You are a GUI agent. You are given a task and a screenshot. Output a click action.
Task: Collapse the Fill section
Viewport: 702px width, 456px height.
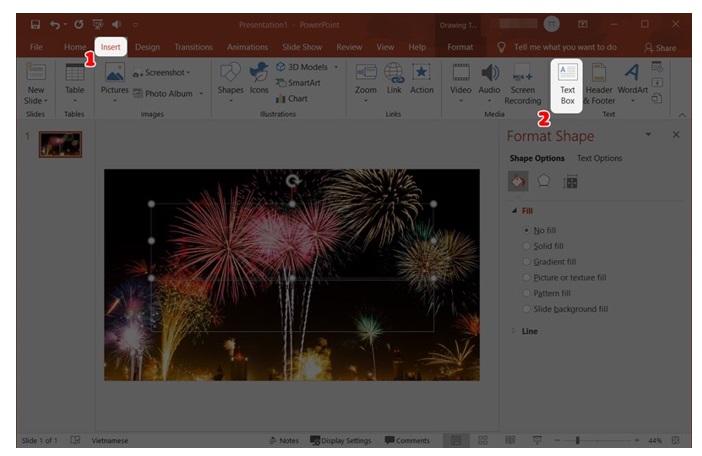point(515,211)
